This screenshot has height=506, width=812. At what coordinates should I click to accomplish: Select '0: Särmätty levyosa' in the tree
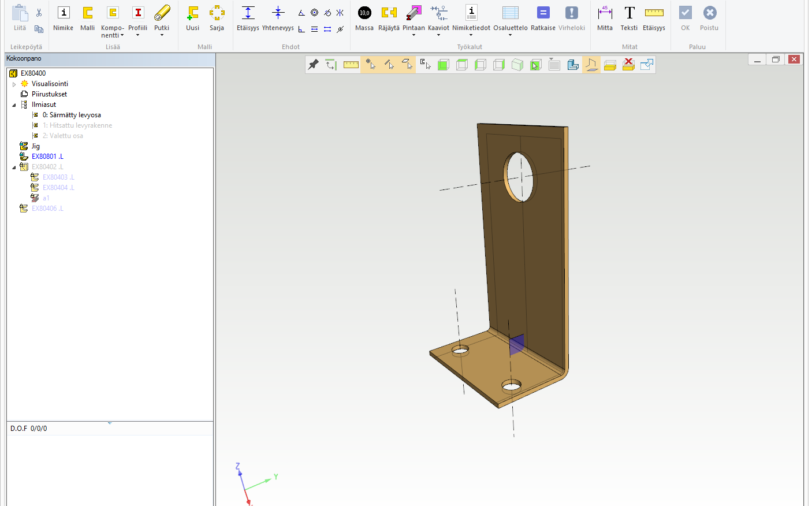pyautogui.click(x=72, y=115)
